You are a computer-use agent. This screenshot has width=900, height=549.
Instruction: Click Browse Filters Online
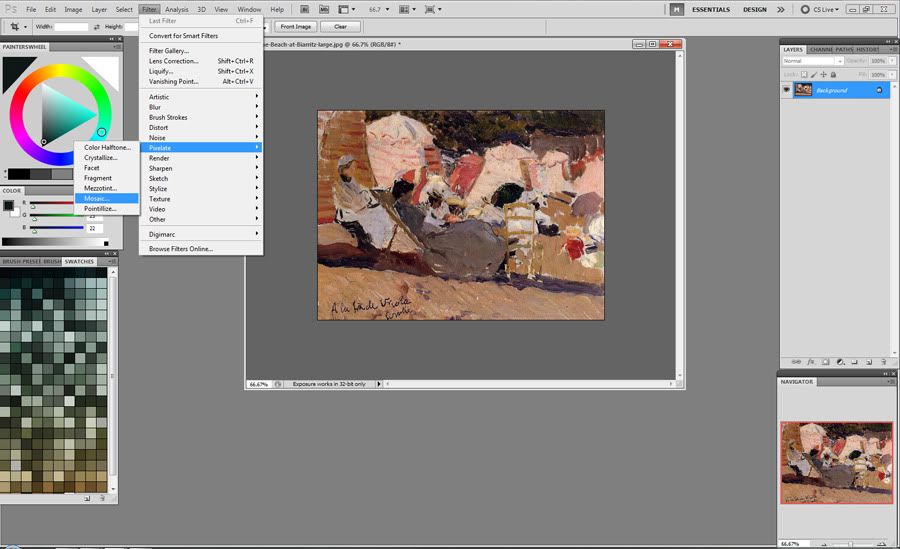[x=201, y=249]
